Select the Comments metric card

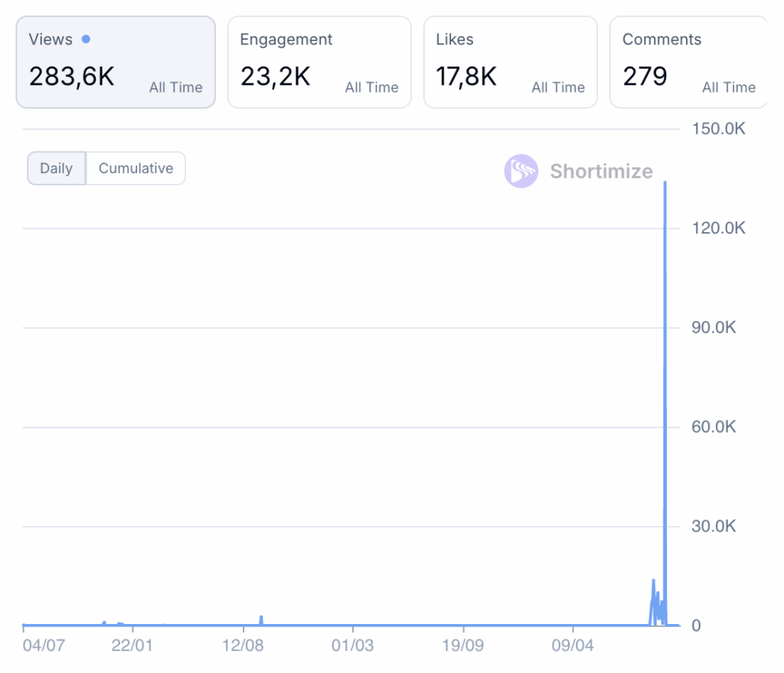click(x=688, y=62)
